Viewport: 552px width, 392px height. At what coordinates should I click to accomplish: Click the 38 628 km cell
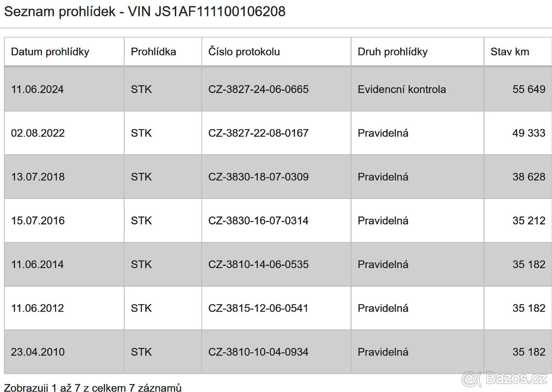pyautogui.click(x=529, y=177)
